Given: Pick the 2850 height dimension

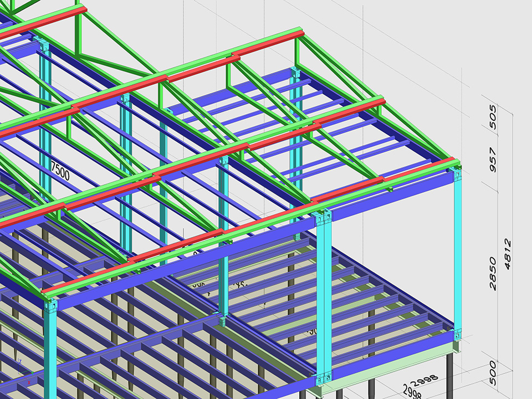Looking at the screenshot, I should click(493, 273).
